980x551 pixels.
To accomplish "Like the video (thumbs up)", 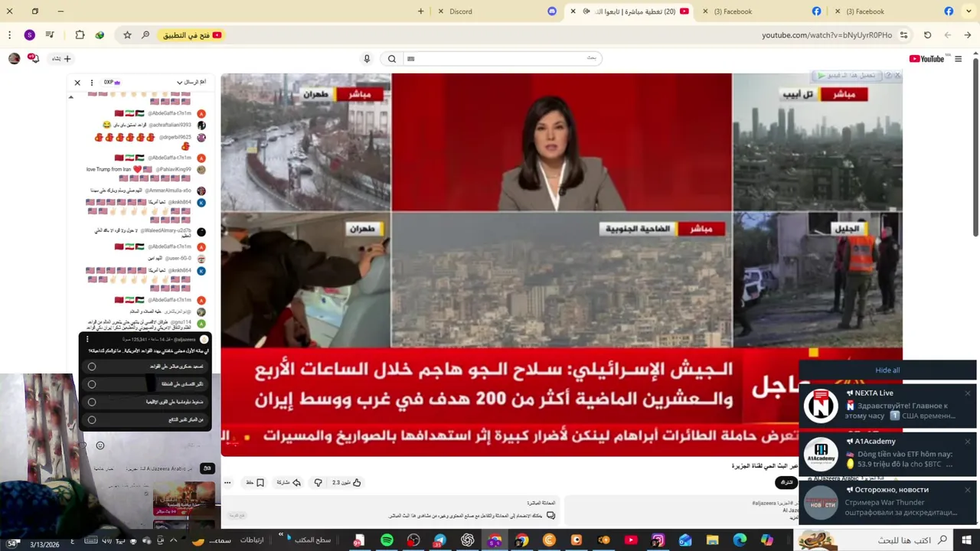I will (x=347, y=483).
